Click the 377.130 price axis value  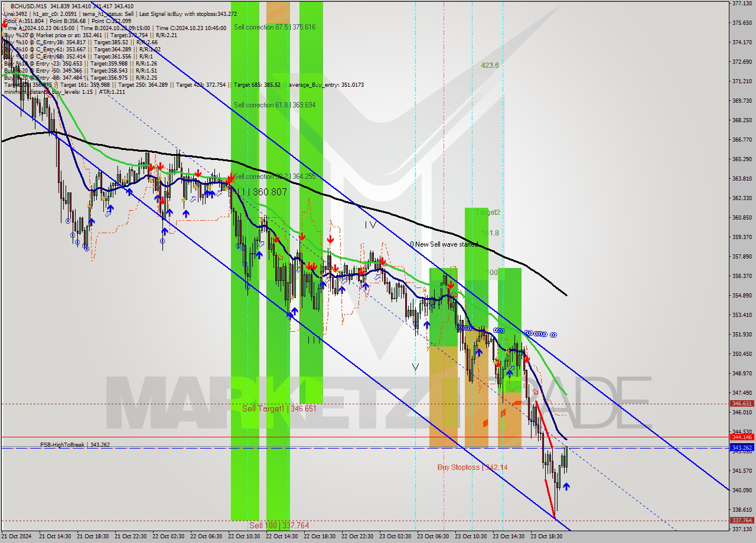pos(742,3)
